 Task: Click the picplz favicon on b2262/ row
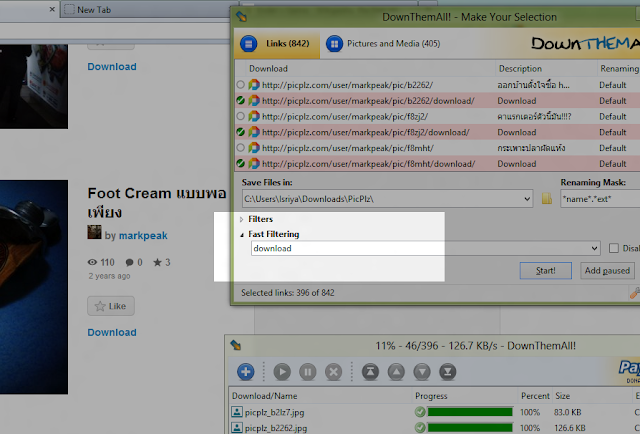click(x=254, y=85)
